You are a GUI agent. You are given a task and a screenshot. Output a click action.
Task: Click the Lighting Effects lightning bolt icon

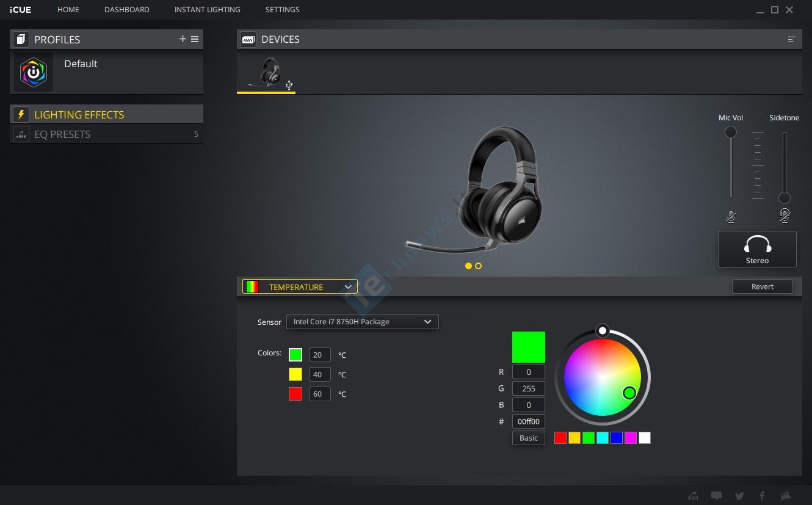tap(21, 114)
